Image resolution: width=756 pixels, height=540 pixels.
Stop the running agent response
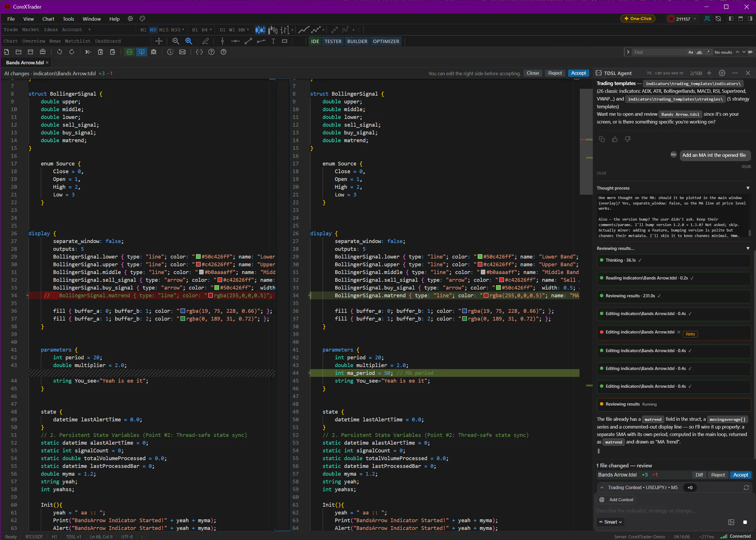[745, 522]
